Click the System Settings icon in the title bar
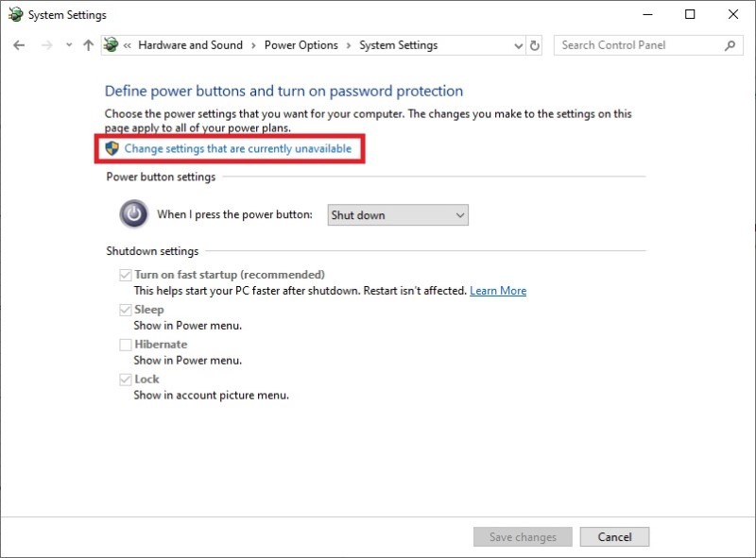This screenshot has height=558, width=756. [13, 14]
